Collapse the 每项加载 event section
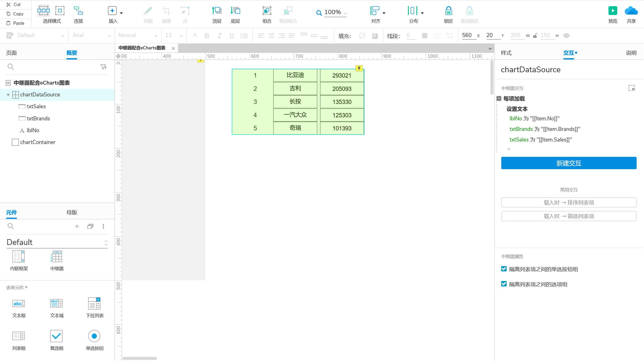The width and height of the screenshot is (644, 361). tap(499, 98)
